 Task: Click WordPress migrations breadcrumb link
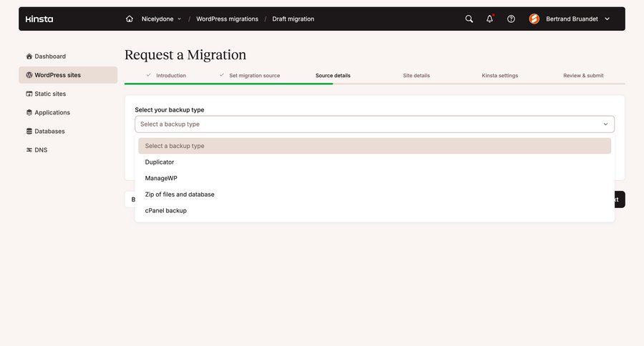(227, 19)
